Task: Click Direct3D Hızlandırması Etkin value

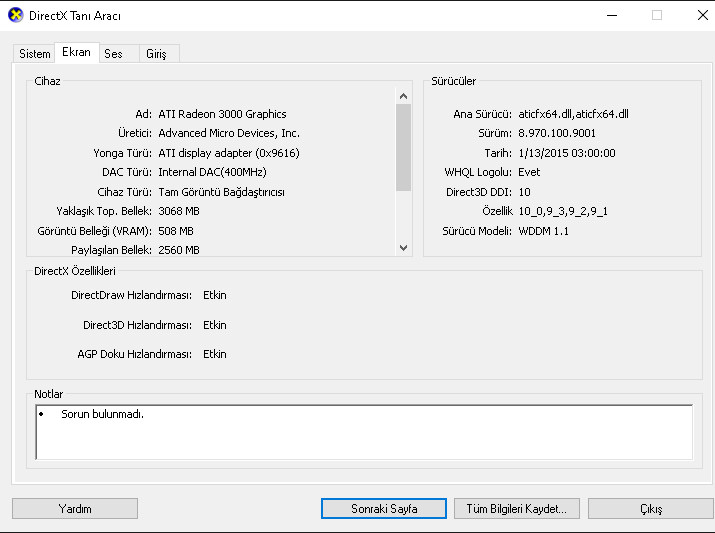Action: 215,325
